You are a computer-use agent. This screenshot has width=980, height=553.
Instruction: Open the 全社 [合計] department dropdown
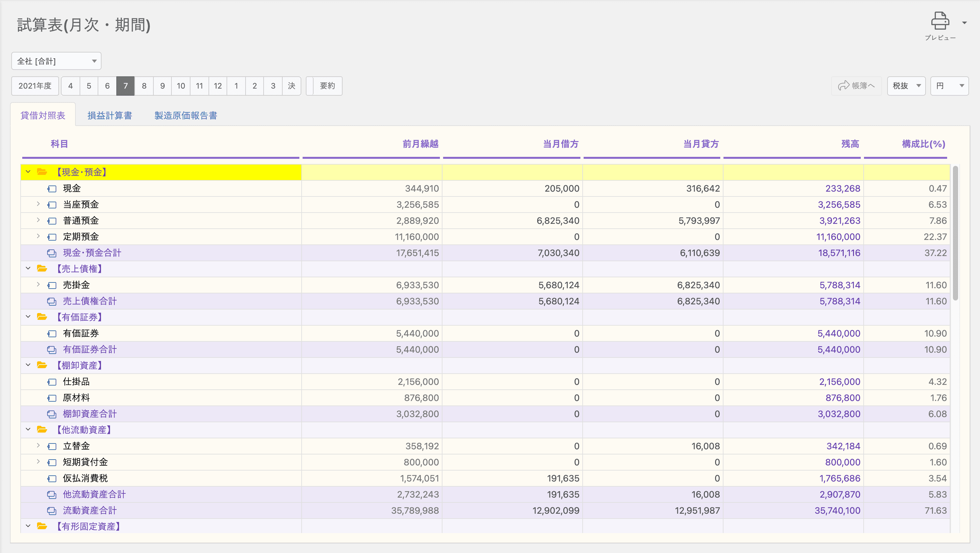(56, 61)
